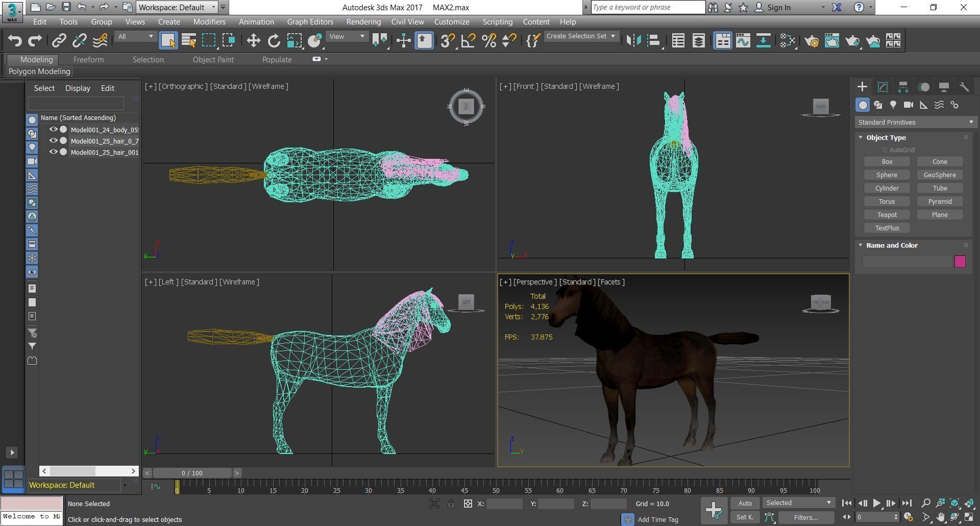The image size is (980, 526).
Task: Open the Modifiers menu
Action: (x=209, y=22)
